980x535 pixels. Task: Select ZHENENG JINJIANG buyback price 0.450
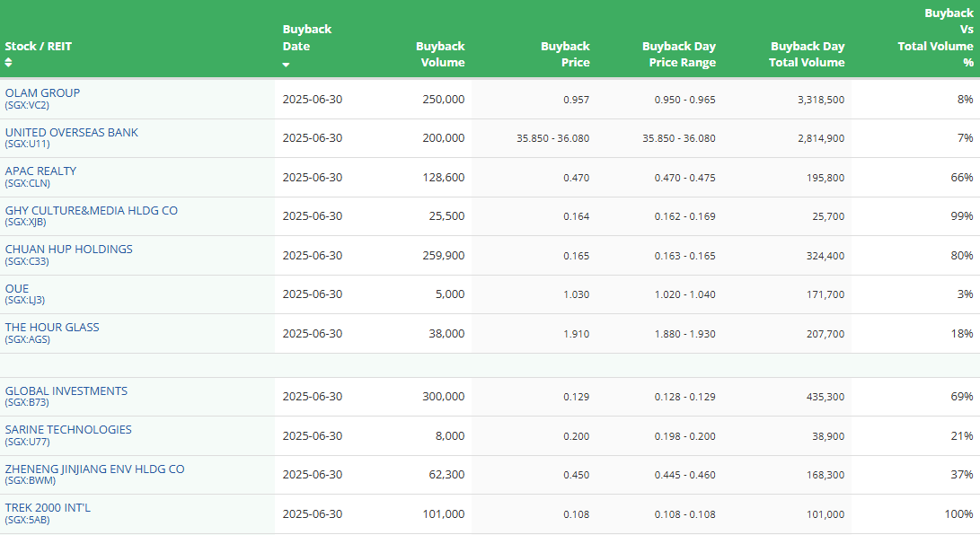pyautogui.click(x=577, y=475)
